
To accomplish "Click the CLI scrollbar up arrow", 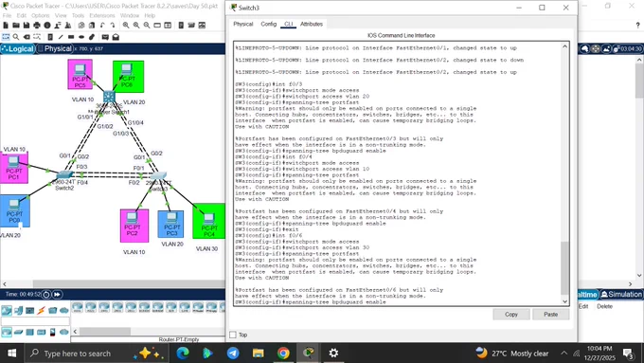I will (564, 46).
